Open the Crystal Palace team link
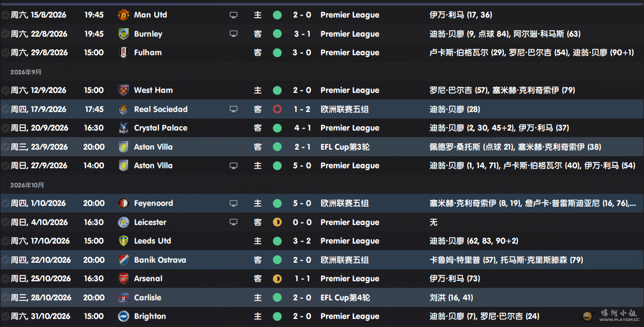This screenshot has width=644, height=327. coord(161,128)
